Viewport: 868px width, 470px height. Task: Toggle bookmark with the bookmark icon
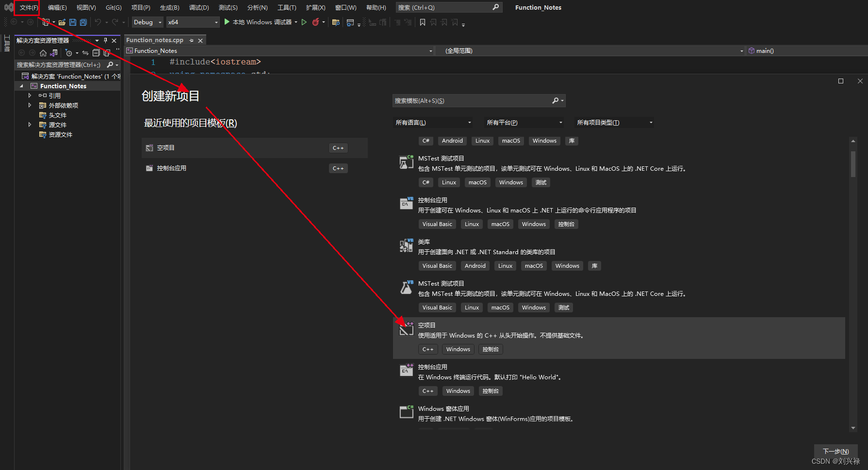423,22
